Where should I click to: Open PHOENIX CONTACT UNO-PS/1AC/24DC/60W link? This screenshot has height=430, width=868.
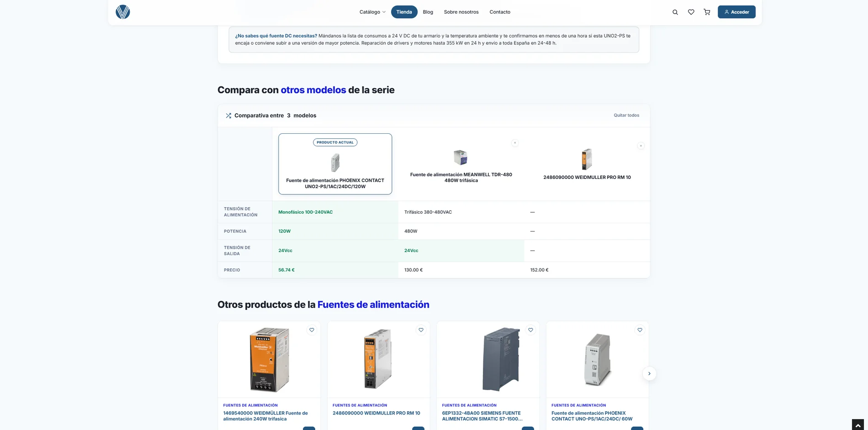coord(592,416)
